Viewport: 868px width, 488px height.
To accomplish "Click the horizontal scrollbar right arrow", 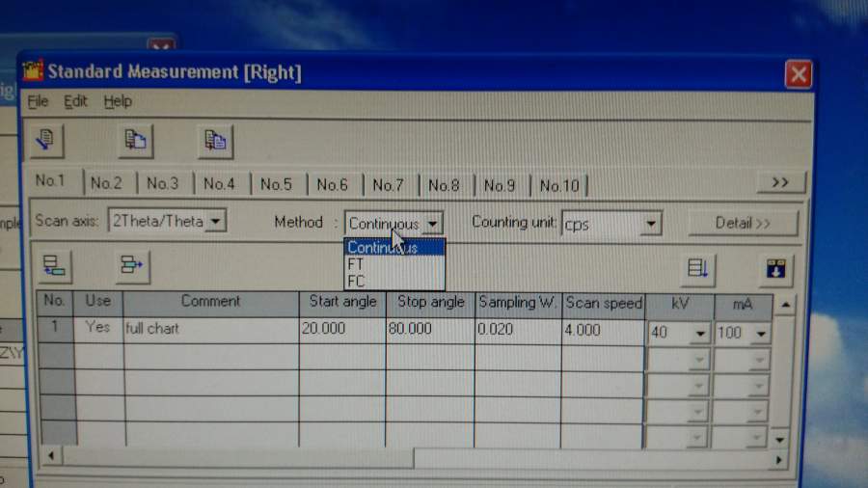I will tap(777, 460).
